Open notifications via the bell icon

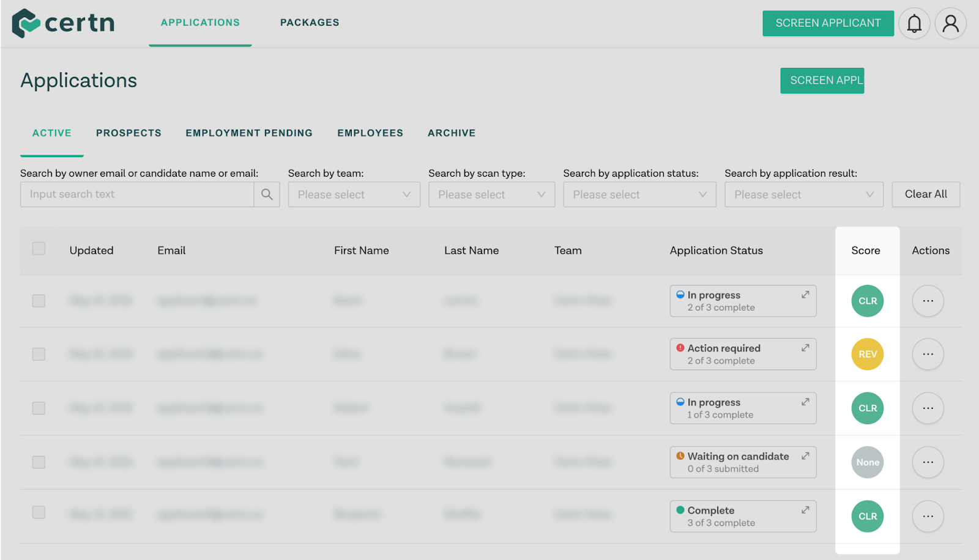pyautogui.click(x=915, y=23)
